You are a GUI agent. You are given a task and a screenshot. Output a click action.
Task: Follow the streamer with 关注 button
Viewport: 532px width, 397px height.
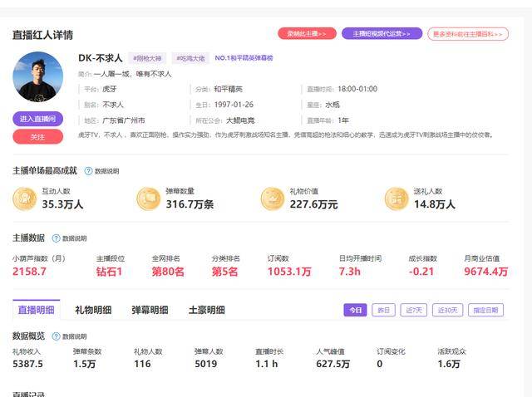pyautogui.click(x=37, y=137)
